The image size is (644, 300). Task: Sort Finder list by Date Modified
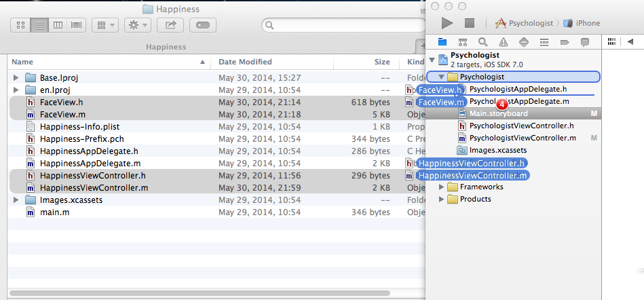(272, 62)
